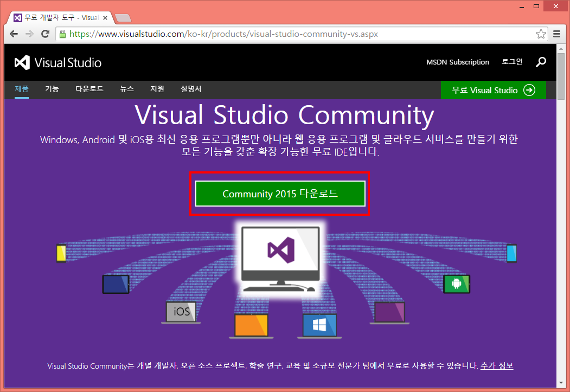The width and height of the screenshot is (570, 392).
Task: Open the 추가 정보 link
Action: [x=497, y=366]
